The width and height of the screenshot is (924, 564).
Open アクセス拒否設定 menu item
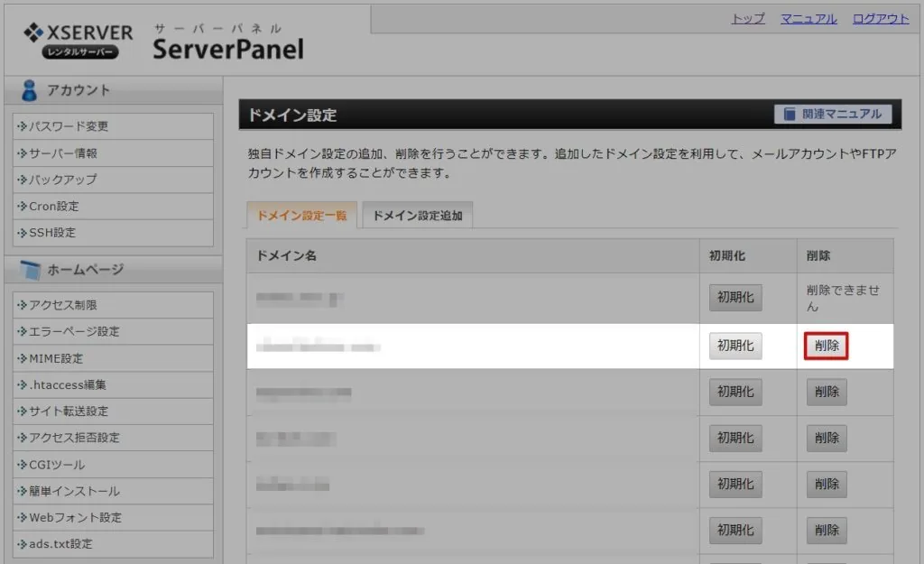(113, 438)
